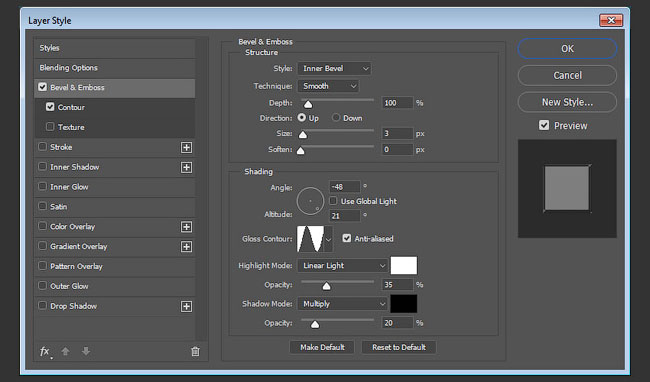Viewport: 650px width, 382px height.
Task: Add another Stroke effect with plus icon
Action: (x=187, y=147)
